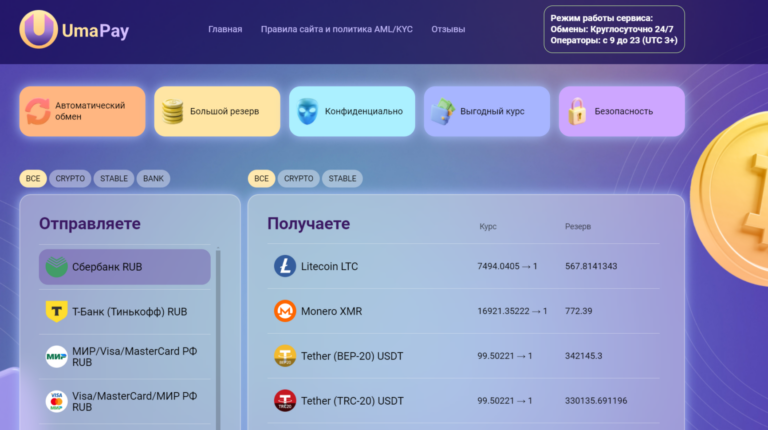Click the Режим работы сервиса info box
The image size is (768, 430).
614,29
